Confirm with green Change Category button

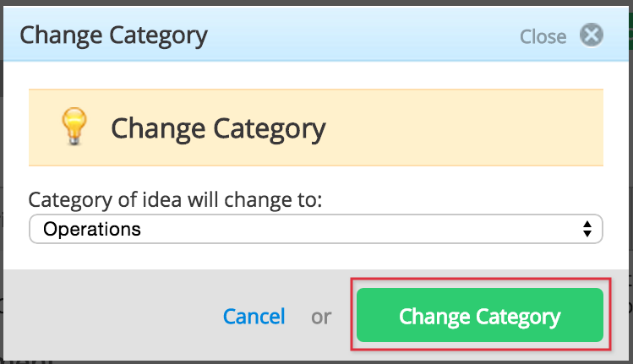(479, 315)
